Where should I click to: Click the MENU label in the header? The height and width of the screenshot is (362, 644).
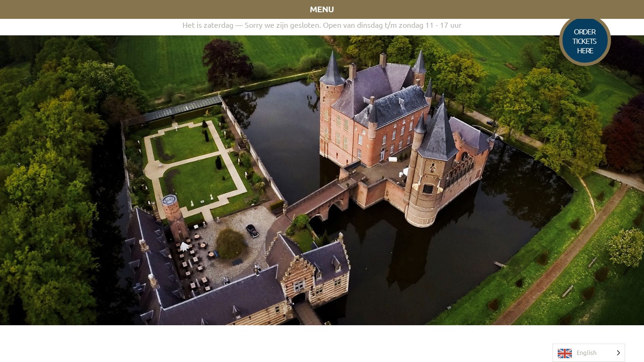[x=322, y=9]
